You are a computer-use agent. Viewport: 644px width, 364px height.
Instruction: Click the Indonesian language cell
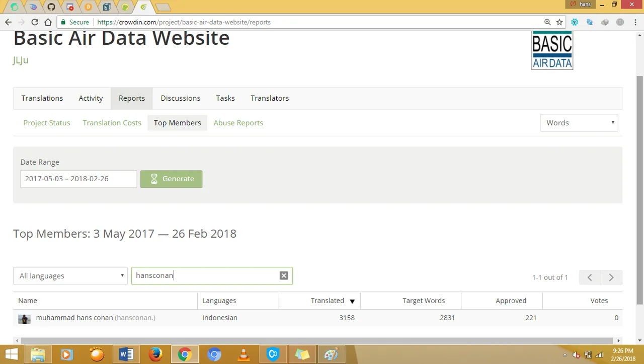tap(220, 318)
